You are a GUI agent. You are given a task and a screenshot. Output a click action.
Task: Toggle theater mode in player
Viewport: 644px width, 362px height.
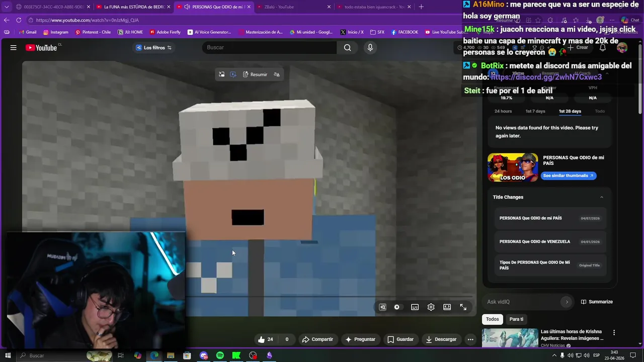point(447,307)
